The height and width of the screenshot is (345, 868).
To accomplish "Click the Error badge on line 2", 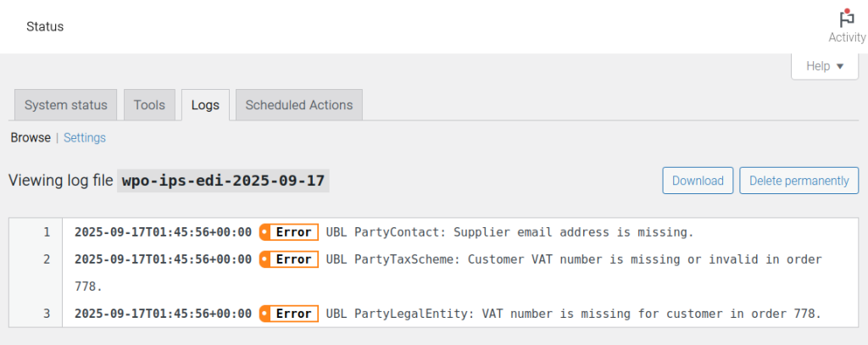I will tap(289, 259).
